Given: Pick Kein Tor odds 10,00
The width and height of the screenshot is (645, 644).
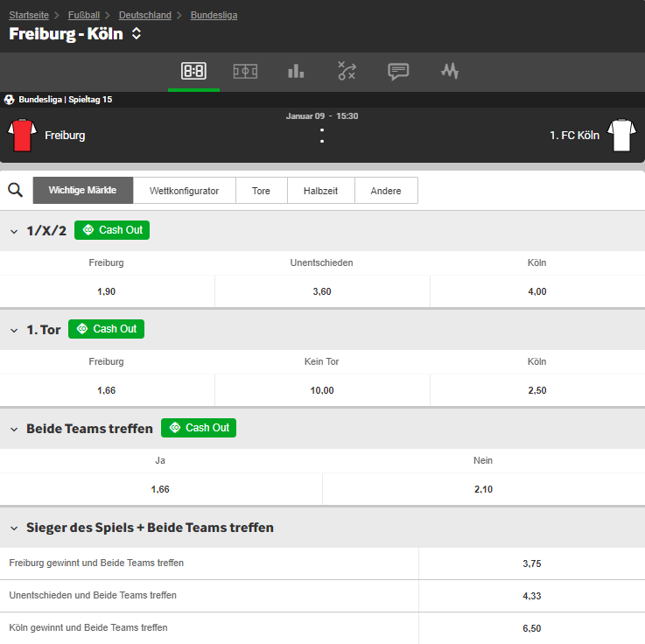Looking at the screenshot, I should tap(322, 390).
